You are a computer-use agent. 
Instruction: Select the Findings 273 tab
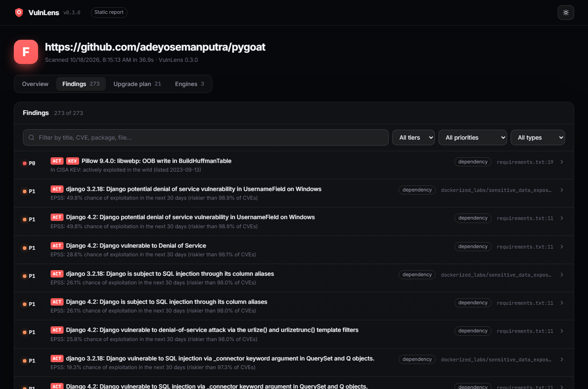pos(81,84)
